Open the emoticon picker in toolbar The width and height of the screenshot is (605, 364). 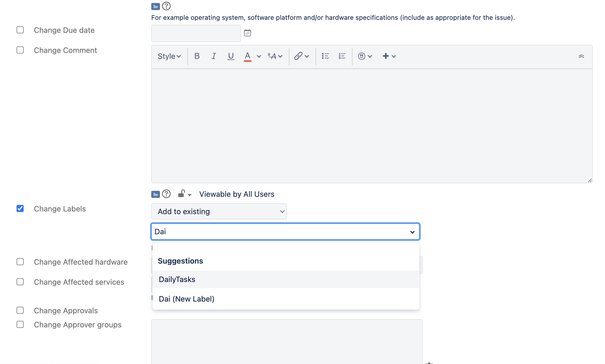pyautogui.click(x=365, y=56)
